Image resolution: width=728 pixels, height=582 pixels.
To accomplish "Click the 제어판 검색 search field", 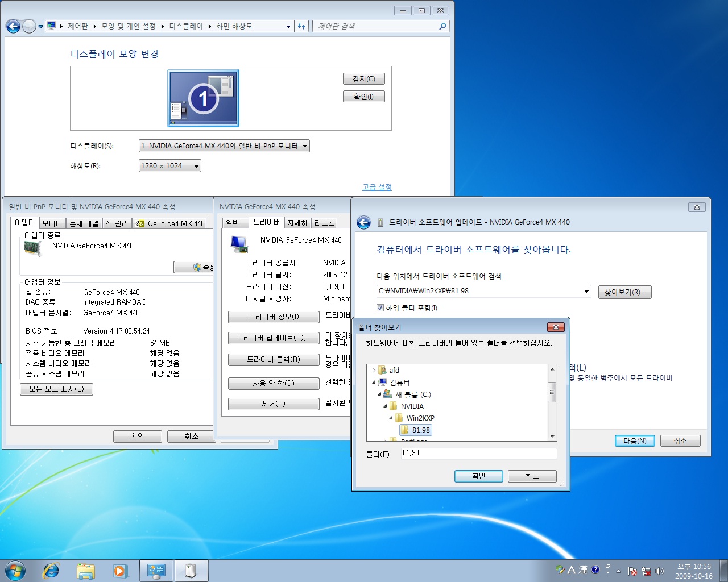I will [375, 26].
